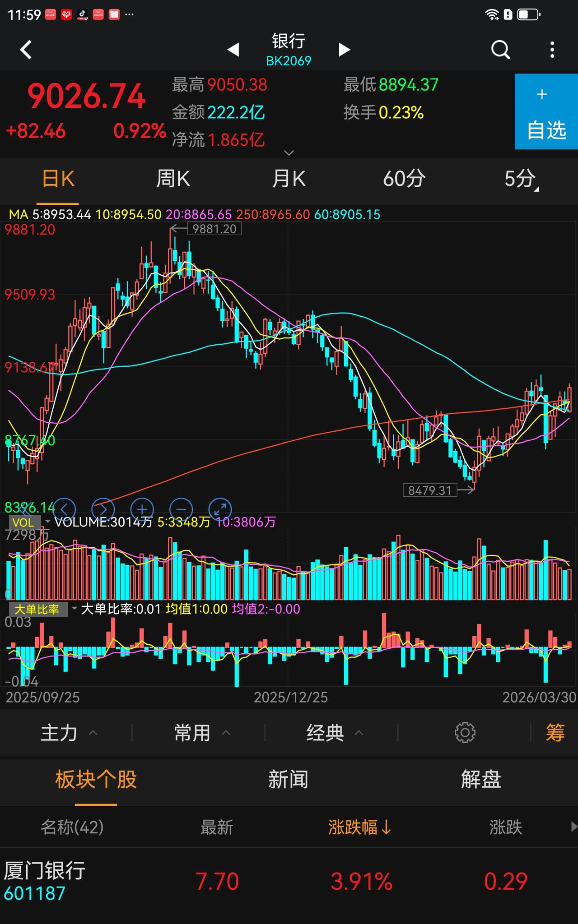Open 厦门银行 601187 stock row

(x=289, y=882)
